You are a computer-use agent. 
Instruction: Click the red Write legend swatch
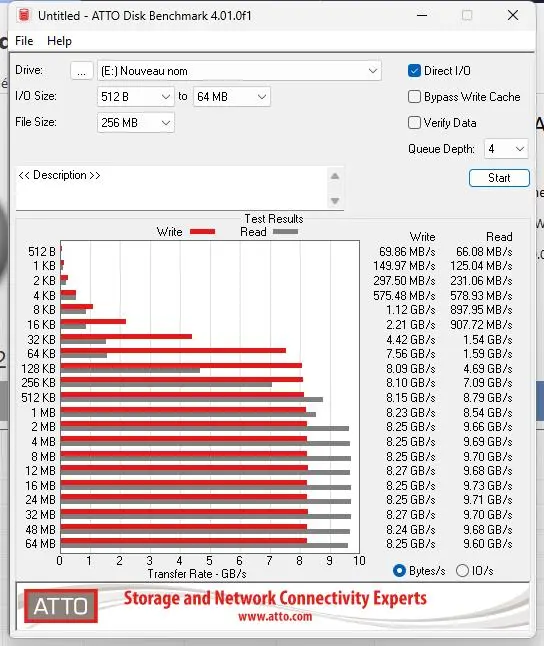202,232
